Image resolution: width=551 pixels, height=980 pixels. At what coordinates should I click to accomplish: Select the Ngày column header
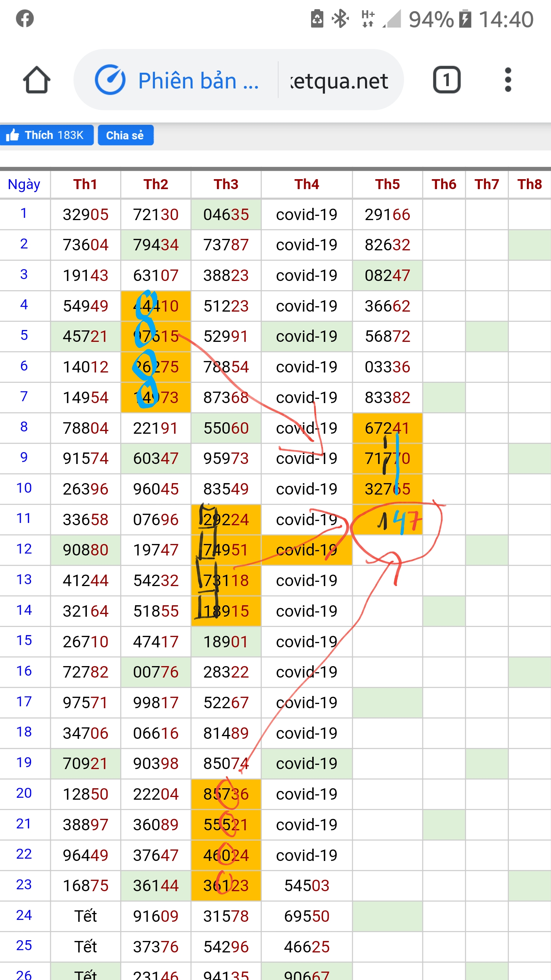coord(24,185)
